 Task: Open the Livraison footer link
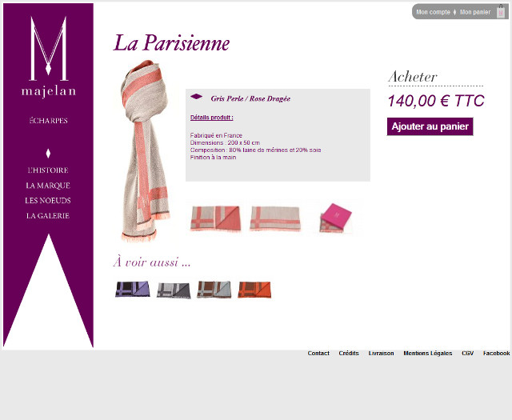(381, 353)
